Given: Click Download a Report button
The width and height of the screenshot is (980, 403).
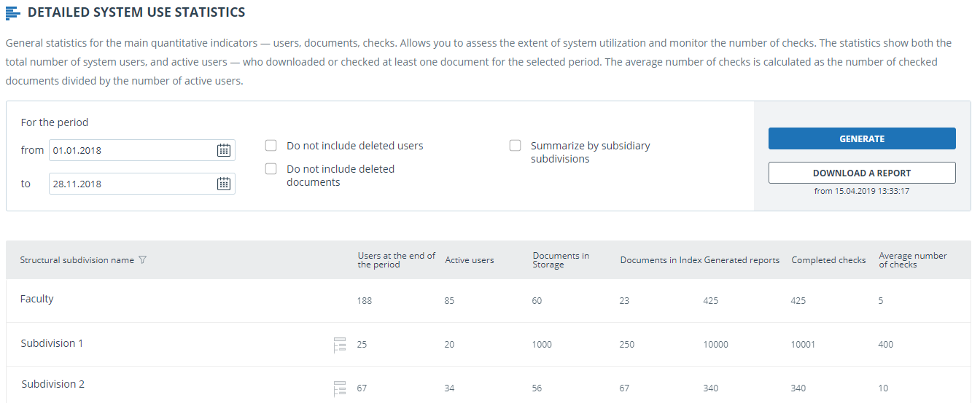Looking at the screenshot, I should point(861,173).
